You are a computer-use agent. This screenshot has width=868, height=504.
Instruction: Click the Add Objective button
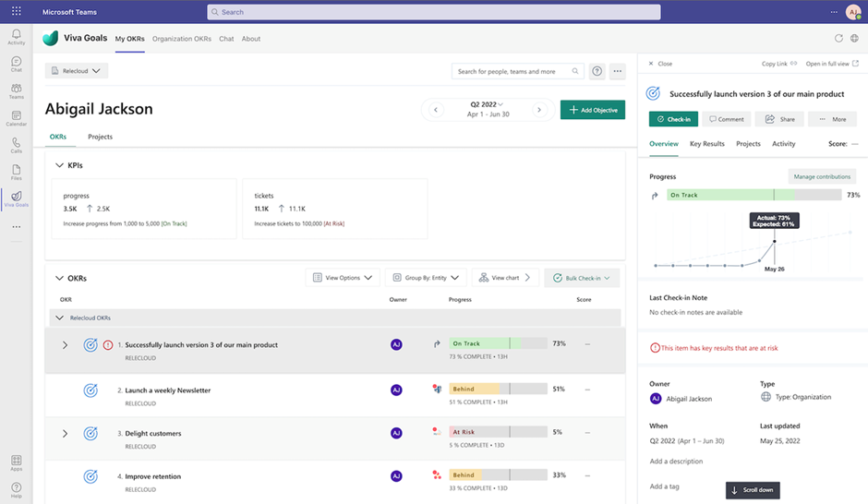point(593,110)
